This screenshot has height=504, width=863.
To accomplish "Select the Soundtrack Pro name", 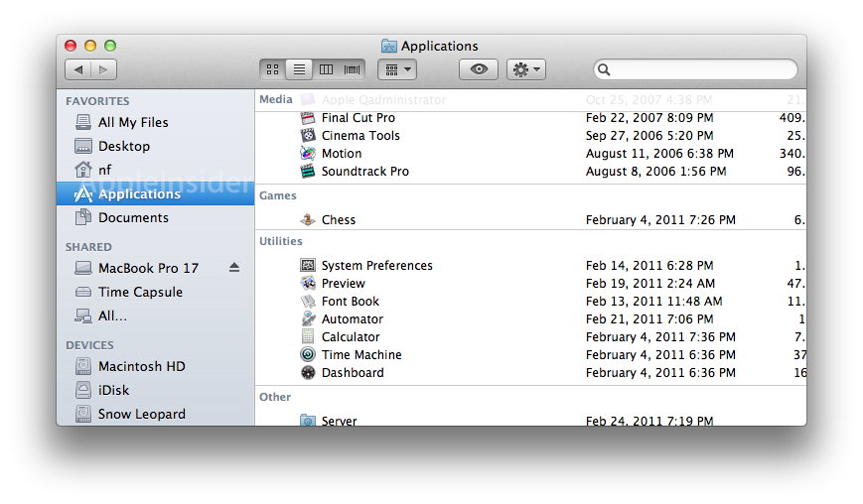I will 364,171.
